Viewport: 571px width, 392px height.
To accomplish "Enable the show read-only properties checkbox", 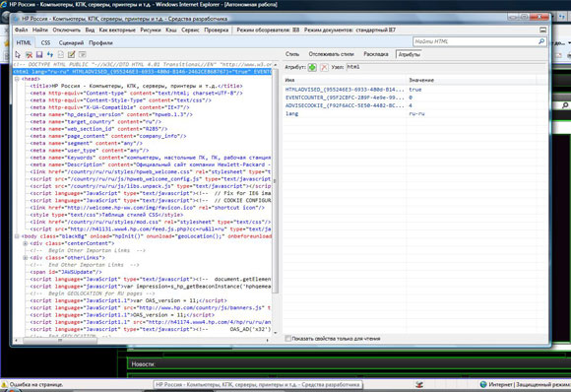I will coord(287,339).
